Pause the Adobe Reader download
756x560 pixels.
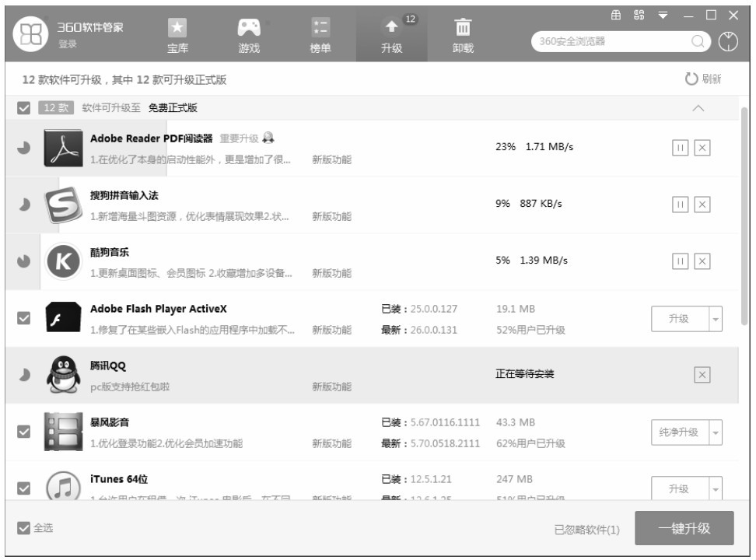[680, 148]
